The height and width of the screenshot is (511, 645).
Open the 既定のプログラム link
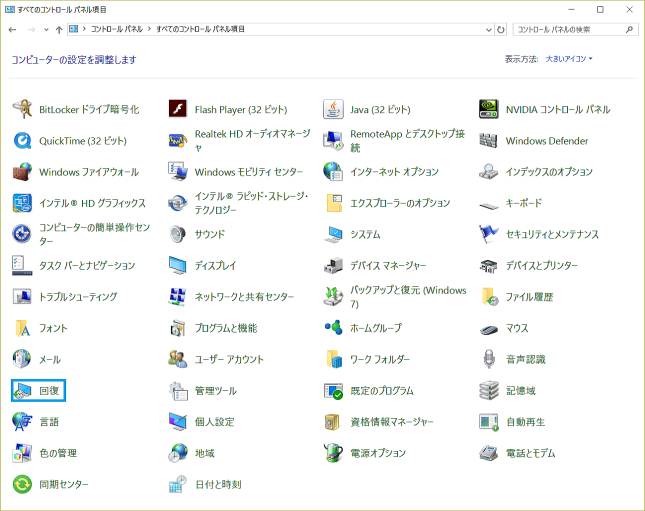coord(382,391)
